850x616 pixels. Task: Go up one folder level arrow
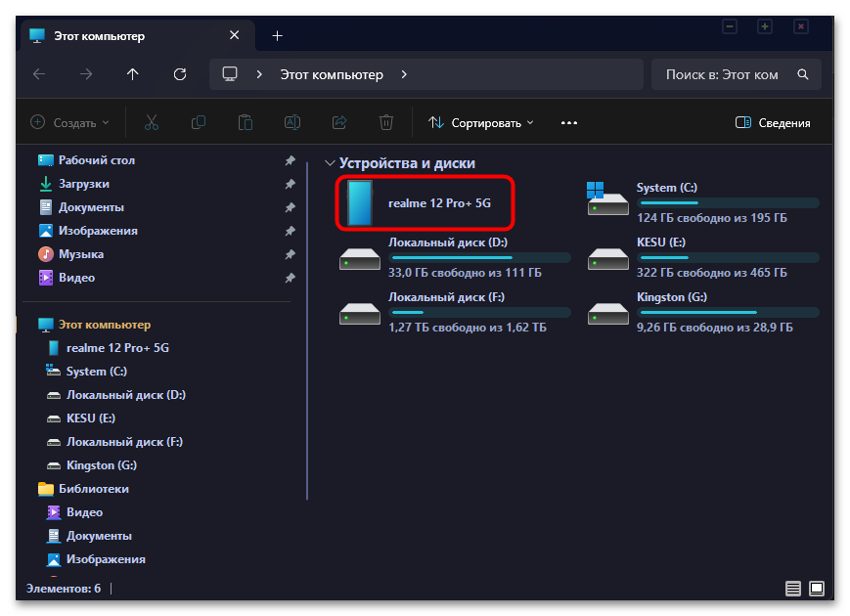coord(133,74)
